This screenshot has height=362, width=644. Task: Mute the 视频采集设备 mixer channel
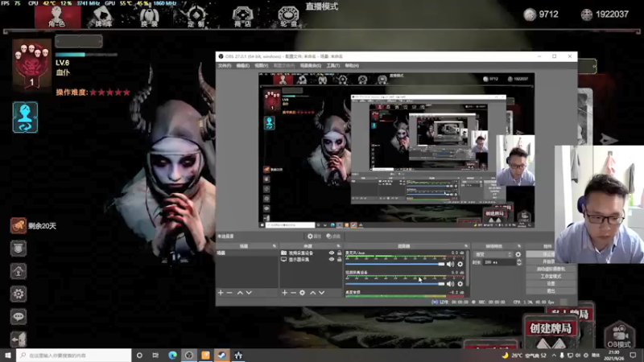[x=450, y=284]
